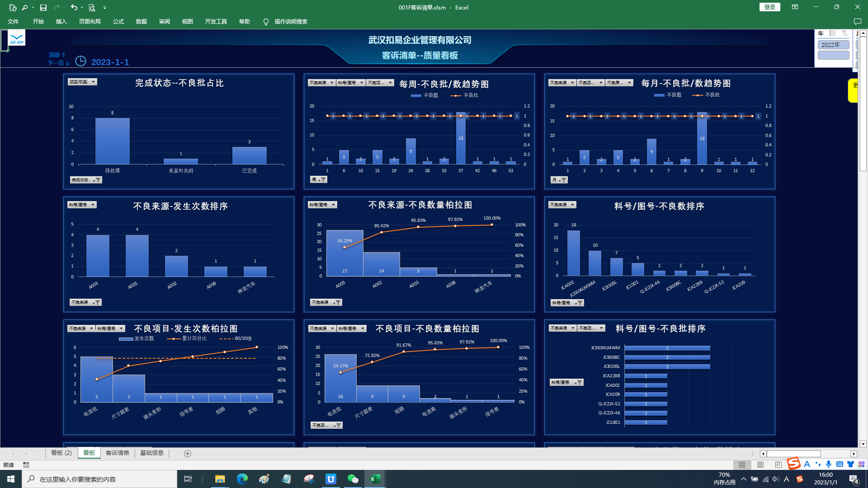This screenshot has width=868, height=488.
Task: Open Print Preview from quick access toolbar
Action: coord(92,7)
